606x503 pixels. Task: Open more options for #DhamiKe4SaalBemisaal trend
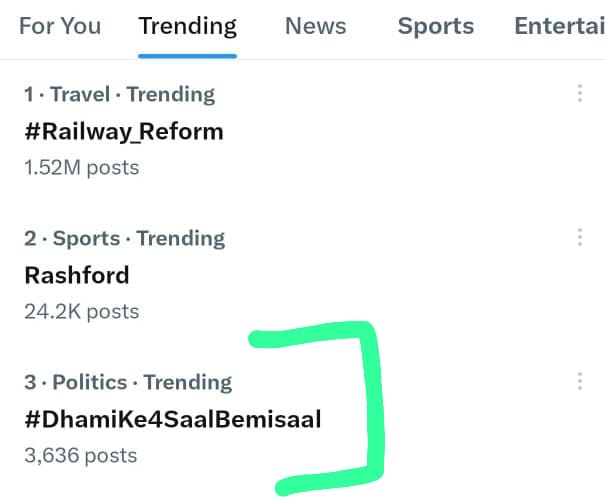point(579,381)
